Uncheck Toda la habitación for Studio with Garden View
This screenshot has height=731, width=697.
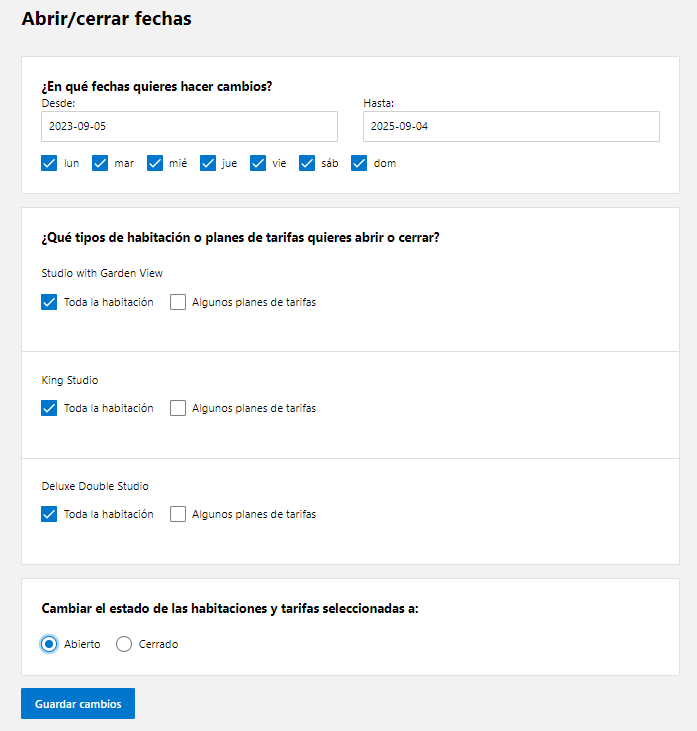(49, 302)
